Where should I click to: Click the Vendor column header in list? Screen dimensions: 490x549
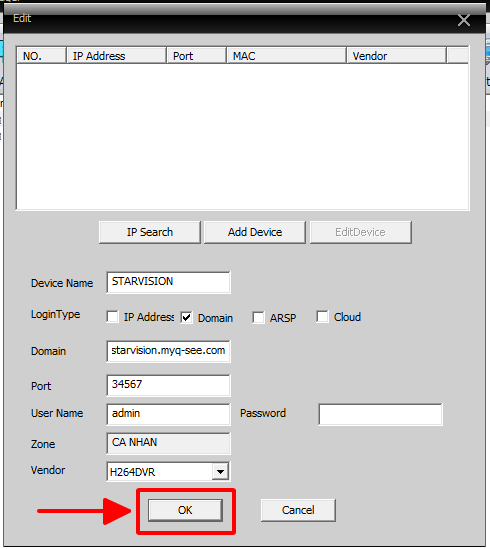pos(396,56)
